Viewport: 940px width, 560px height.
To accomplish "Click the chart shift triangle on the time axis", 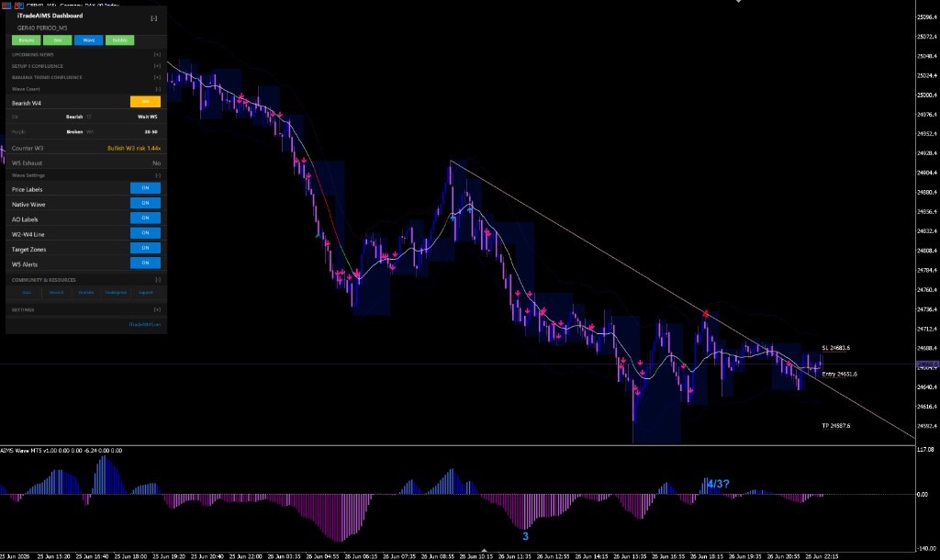I will 484,550.
